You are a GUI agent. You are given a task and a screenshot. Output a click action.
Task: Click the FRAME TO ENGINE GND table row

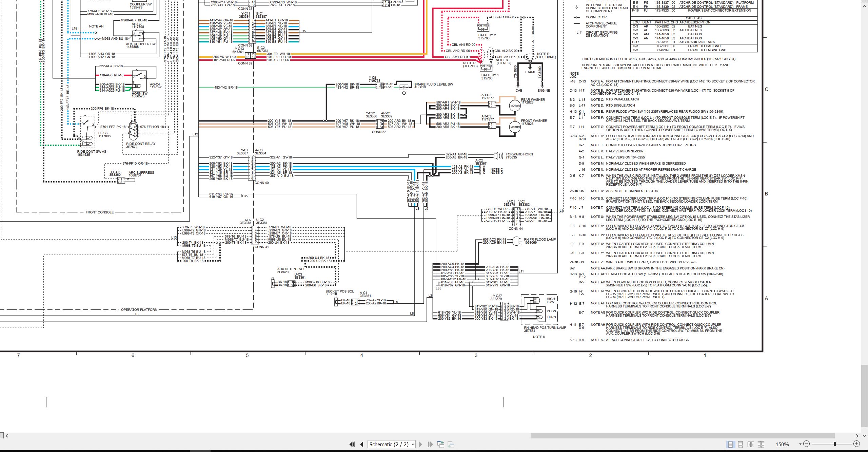694,50
